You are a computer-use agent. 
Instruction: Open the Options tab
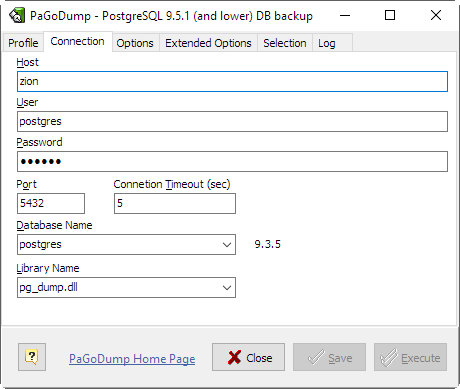click(x=135, y=43)
